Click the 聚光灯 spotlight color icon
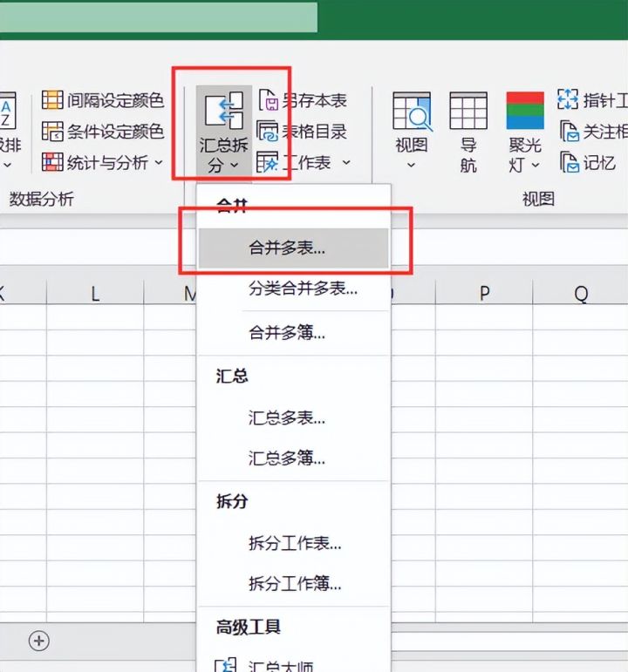 coord(525,111)
